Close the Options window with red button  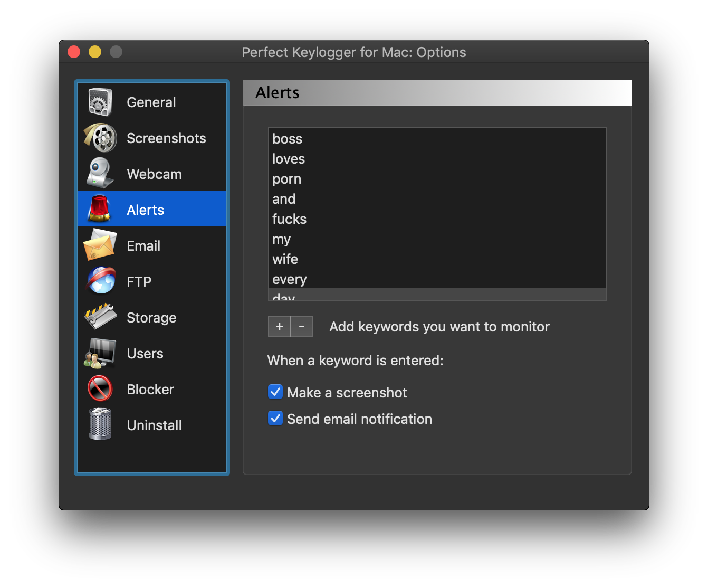point(74,52)
